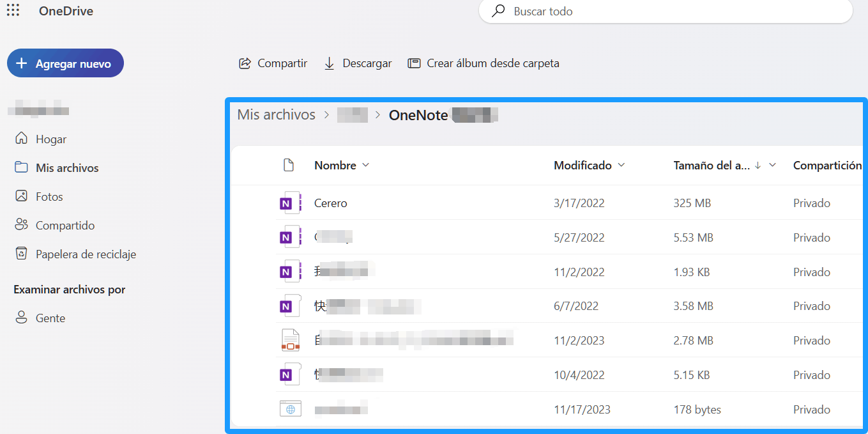Click the Descargar download arrow icon

[329, 63]
